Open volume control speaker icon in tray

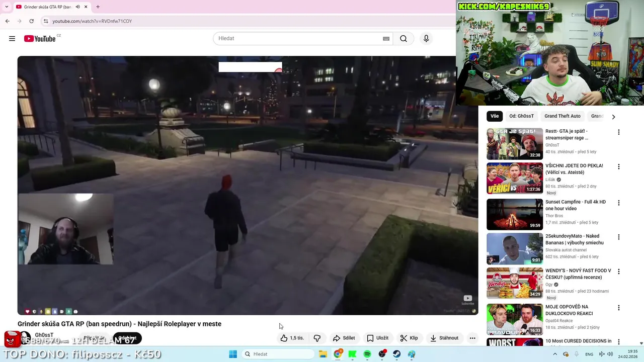(x=610, y=354)
